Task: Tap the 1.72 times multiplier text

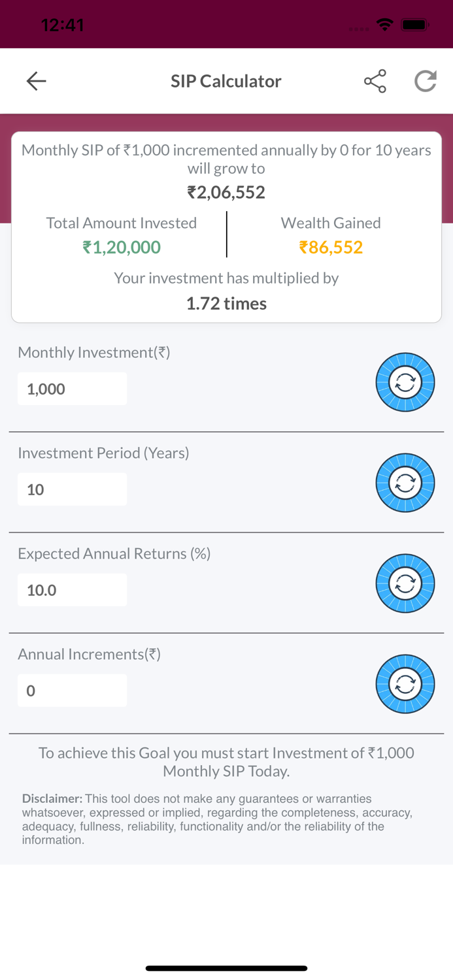Action: click(226, 303)
